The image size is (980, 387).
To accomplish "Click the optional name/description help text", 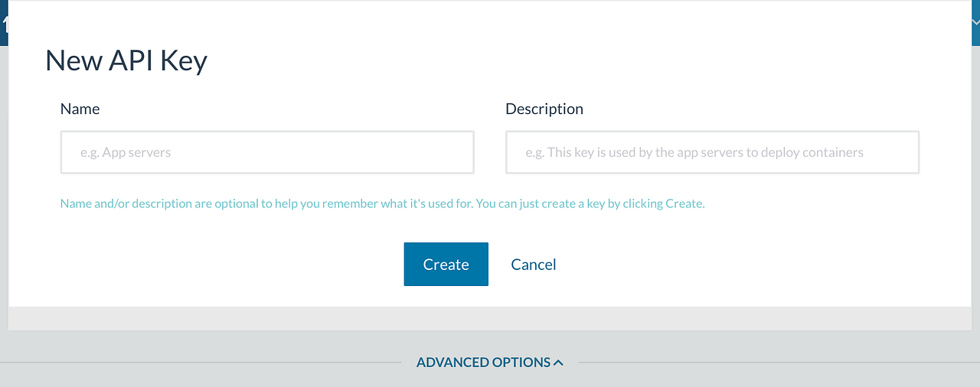I will pyautogui.click(x=382, y=203).
